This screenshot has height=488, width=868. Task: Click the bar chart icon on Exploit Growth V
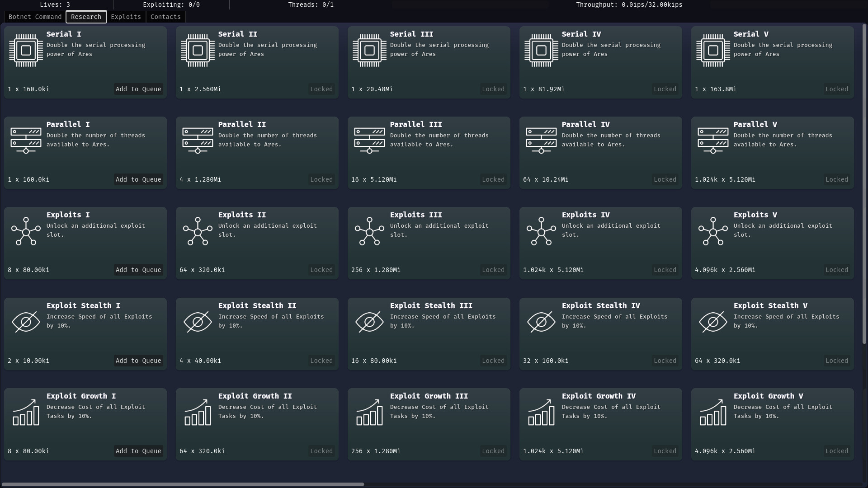click(713, 412)
